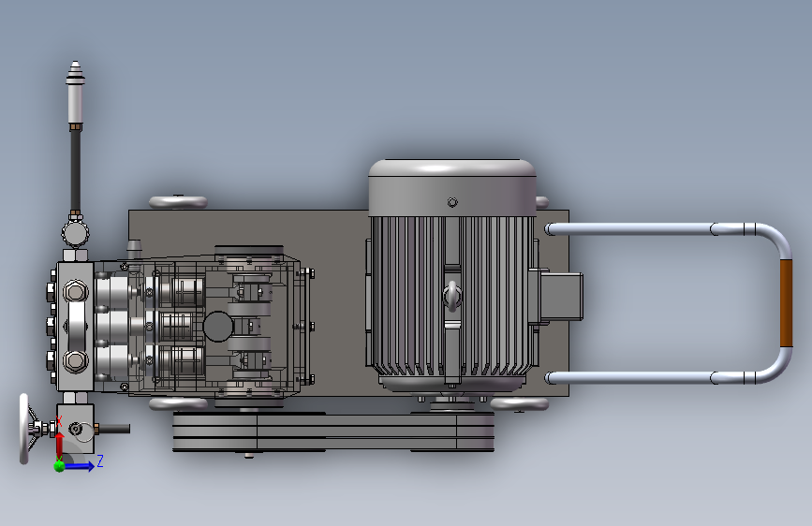This screenshot has height=526, width=812.
Task: Select the blue Z axis arrow of triad
Action: tap(80, 466)
